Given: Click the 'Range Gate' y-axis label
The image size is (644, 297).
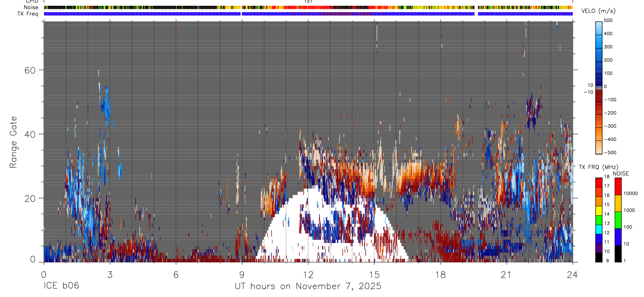Looking at the screenshot, I should (14, 142).
